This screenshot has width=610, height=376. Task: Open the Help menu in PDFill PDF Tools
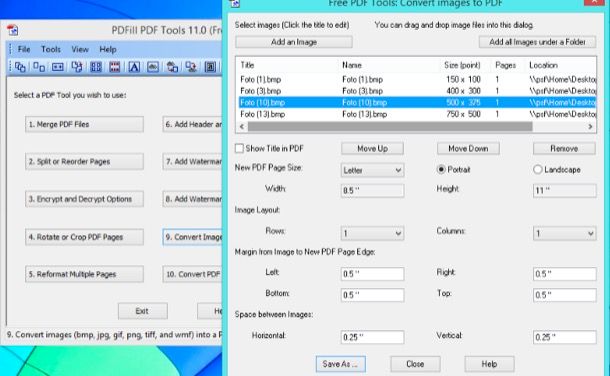[108, 49]
